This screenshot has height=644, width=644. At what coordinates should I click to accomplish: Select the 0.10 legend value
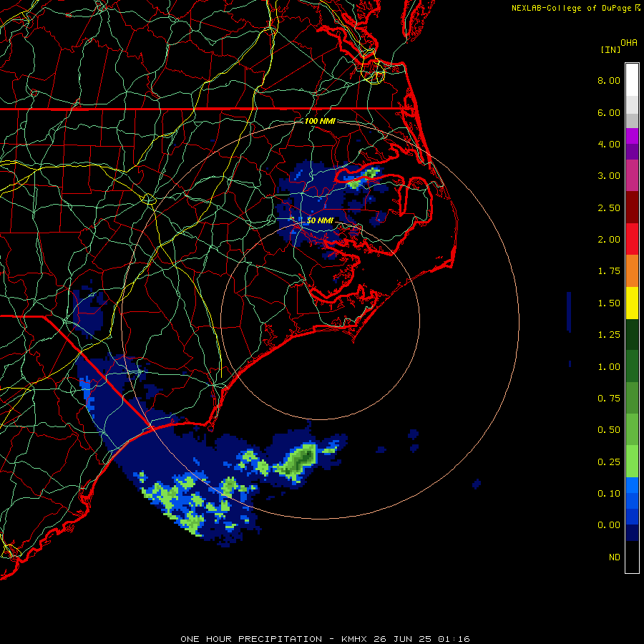coord(609,494)
